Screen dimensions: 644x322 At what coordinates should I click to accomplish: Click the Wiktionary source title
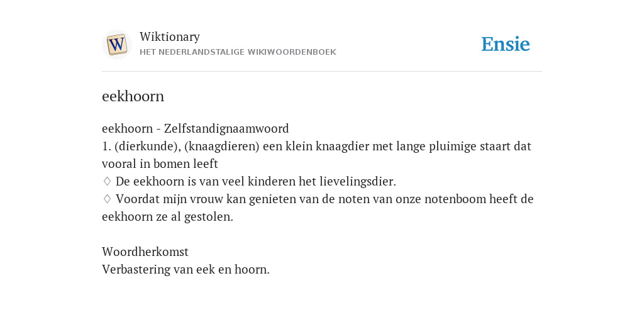[x=170, y=37]
